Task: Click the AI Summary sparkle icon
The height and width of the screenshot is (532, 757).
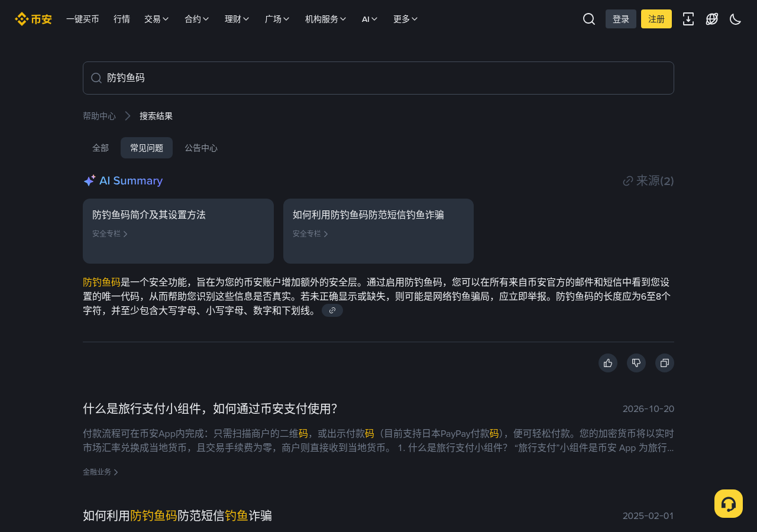Action: click(89, 181)
